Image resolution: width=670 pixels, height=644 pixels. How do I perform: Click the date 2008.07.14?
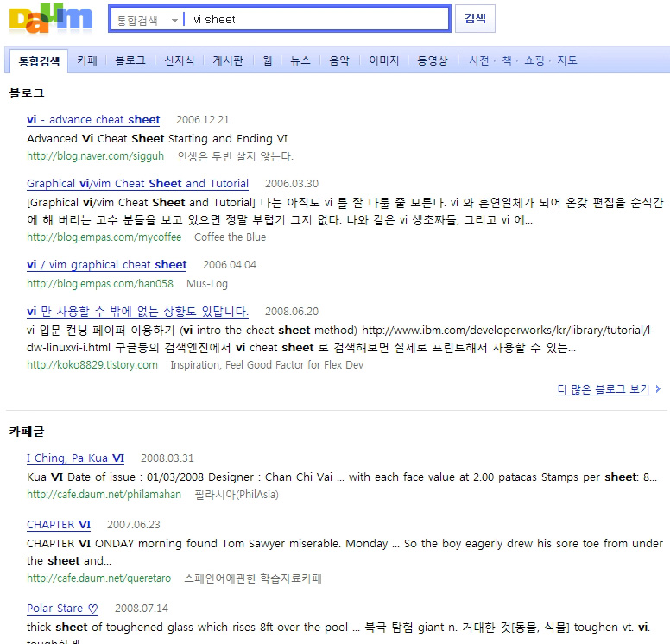click(x=142, y=609)
